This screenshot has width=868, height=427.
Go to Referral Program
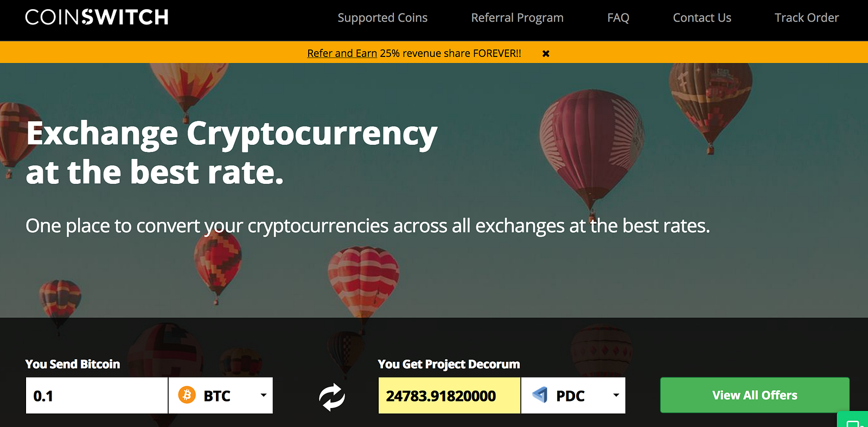(x=517, y=18)
